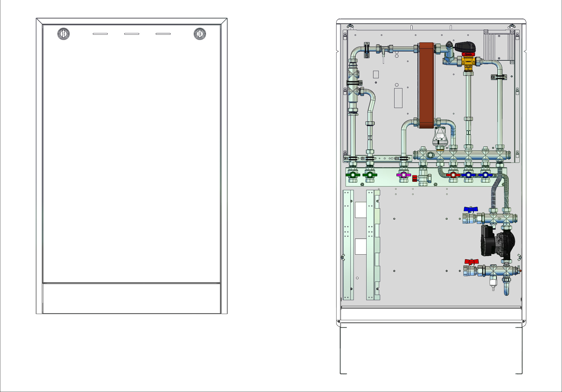Select the lower white rectangle between rails
This screenshot has width=562, height=392.
[x=361, y=246]
